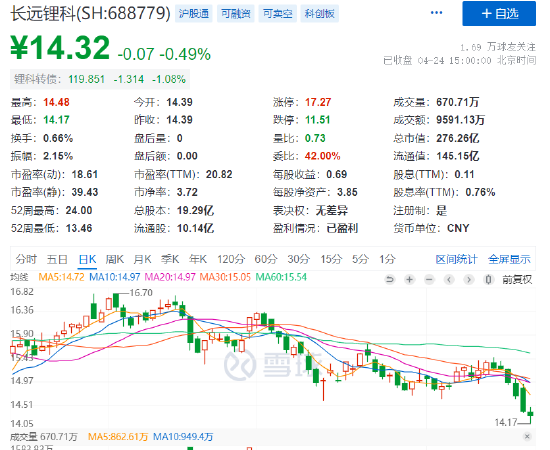This screenshot has width=550, height=450.
Task: Click the 最低 value 14.17
Action: [x=56, y=120]
